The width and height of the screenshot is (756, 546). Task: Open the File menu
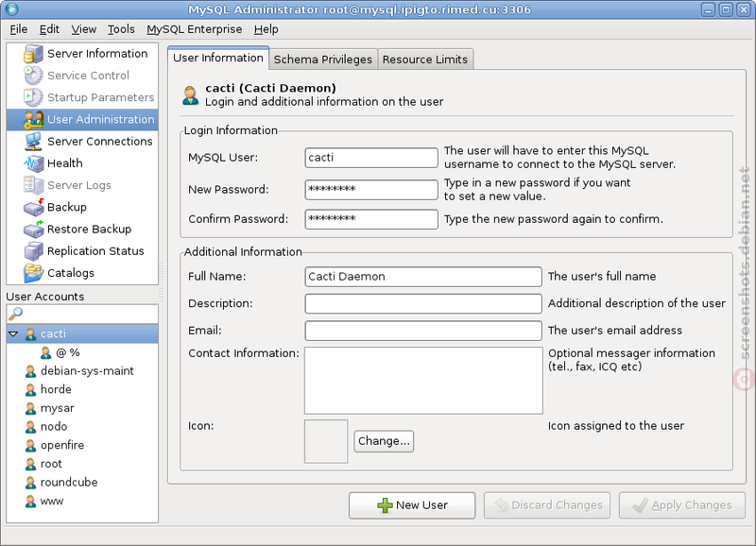click(19, 29)
